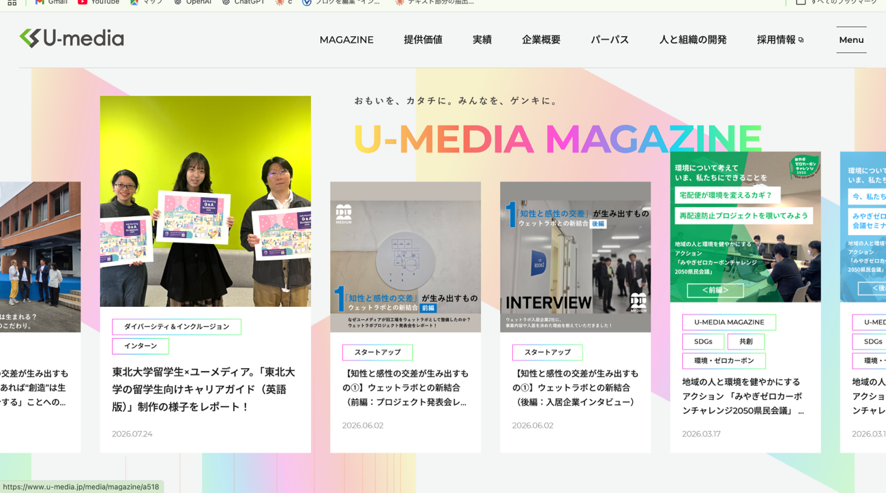Select スタートアップ tag on 前編 card
Image resolution: width=886 pixels, height=493 pixels.
(377, 352)
